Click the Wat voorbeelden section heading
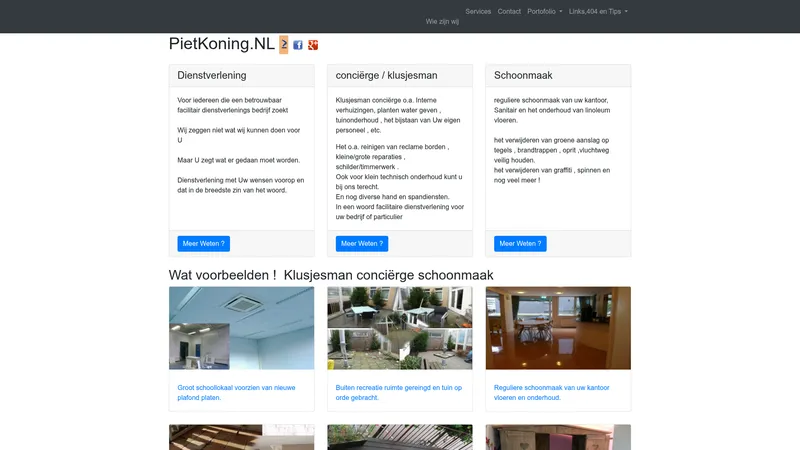The height and width of the screenshot is (450, 800). pyautogui.click(x=331, y=275)
